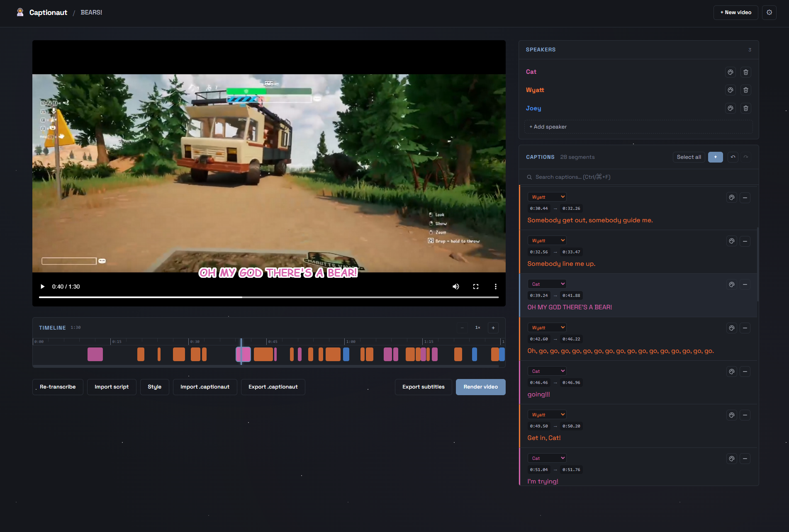
Task: Delete speaker Joey with trash icon
Action: (746, 108)
